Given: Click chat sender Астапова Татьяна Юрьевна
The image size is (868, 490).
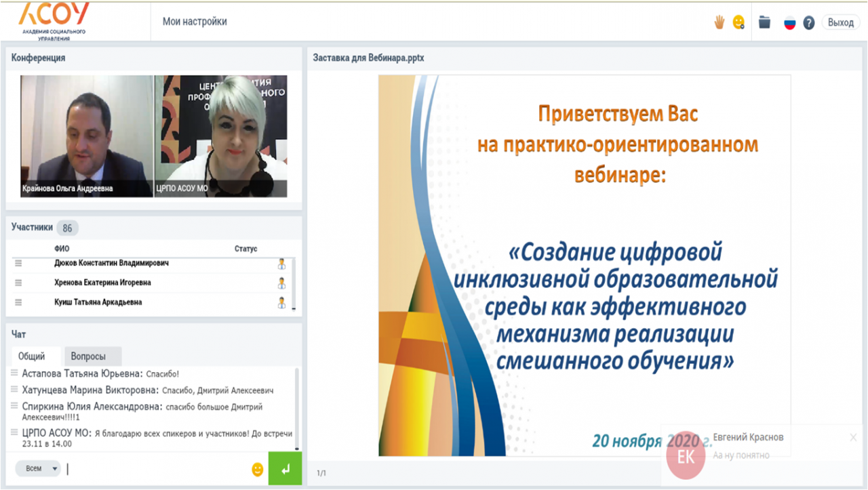Looking at the screenshot, I should [83, 373].
